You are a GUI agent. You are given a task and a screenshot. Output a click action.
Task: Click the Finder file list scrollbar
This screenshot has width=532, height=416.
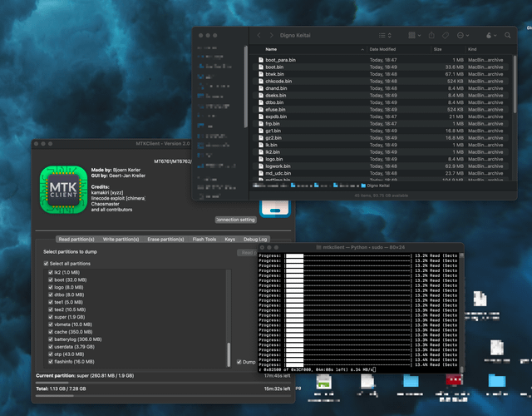coord(515,84)
